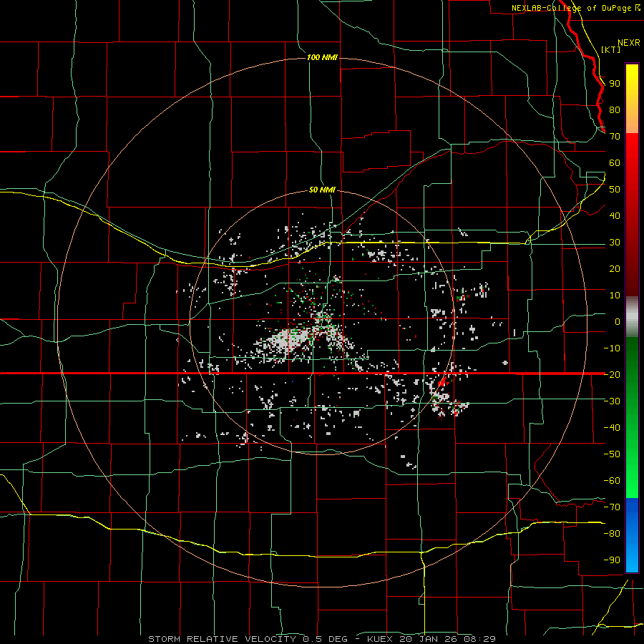Click the -30 value on velocity scale
The height and width of the screenshot is (644, 644).
pos(612,401)
